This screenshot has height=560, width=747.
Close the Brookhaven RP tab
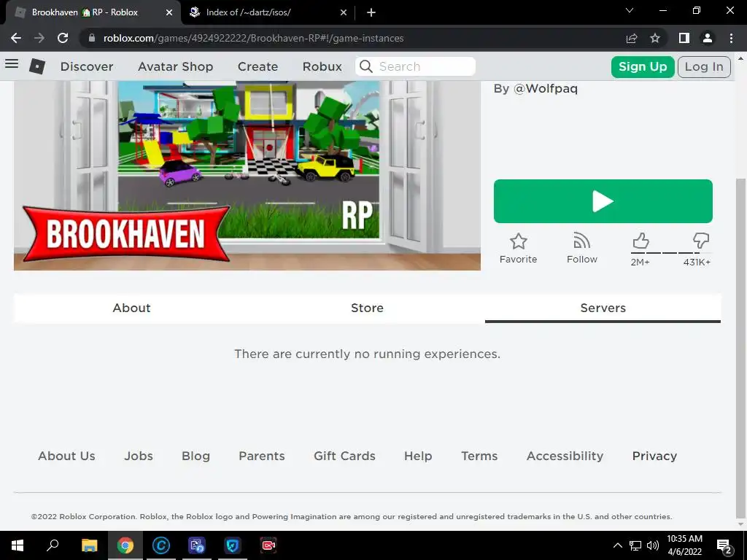(169, 12)
